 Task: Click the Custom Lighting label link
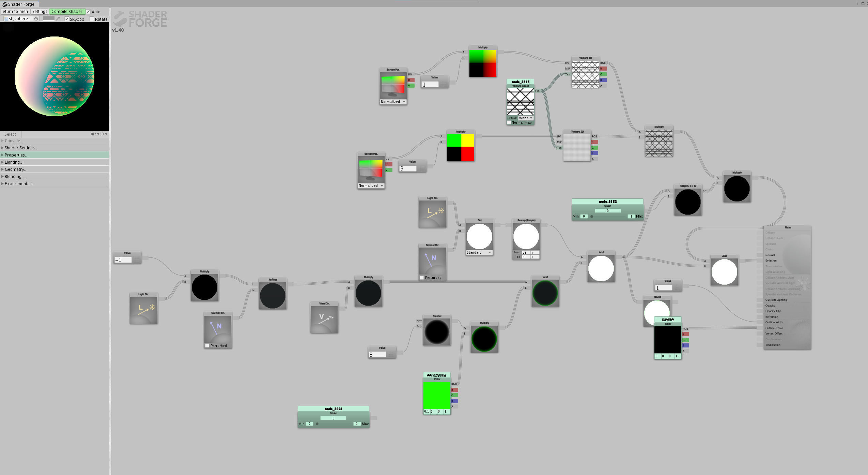(x=775, y=299)
